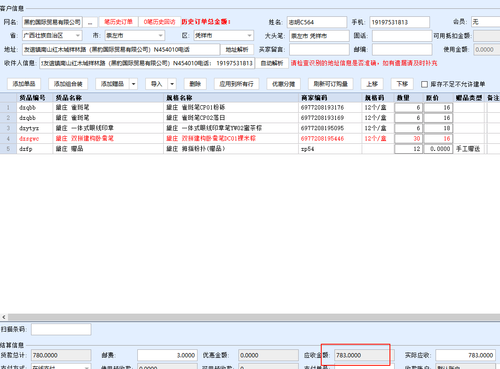Click the 邮编 postal code field
500x369 pixels.
tap(402, 49)
